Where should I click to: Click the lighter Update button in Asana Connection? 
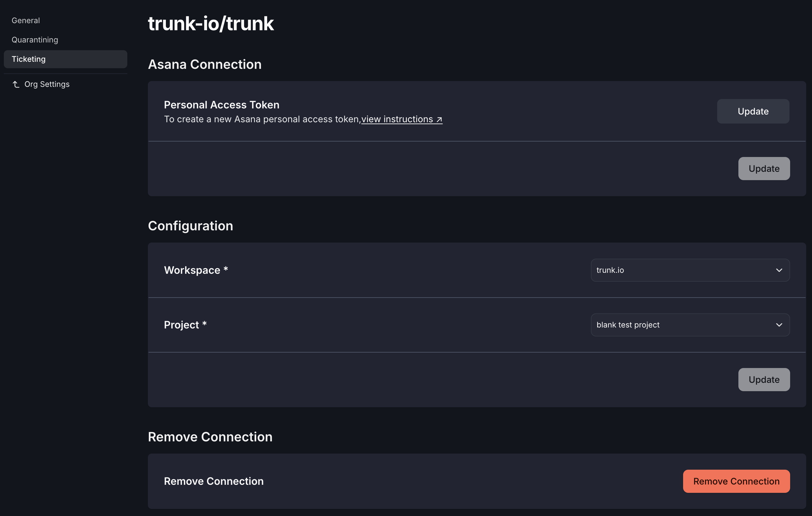point(764,168)
